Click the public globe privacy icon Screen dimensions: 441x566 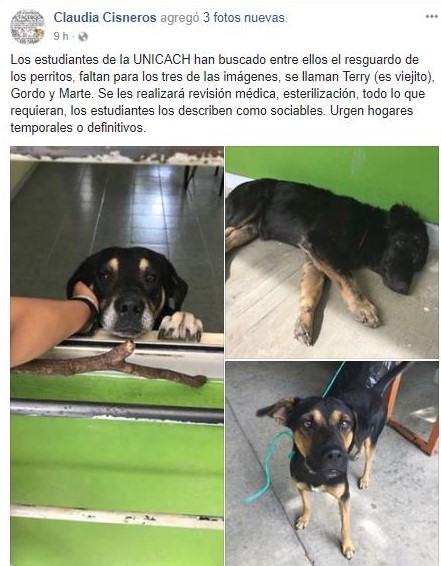point(83,36)
